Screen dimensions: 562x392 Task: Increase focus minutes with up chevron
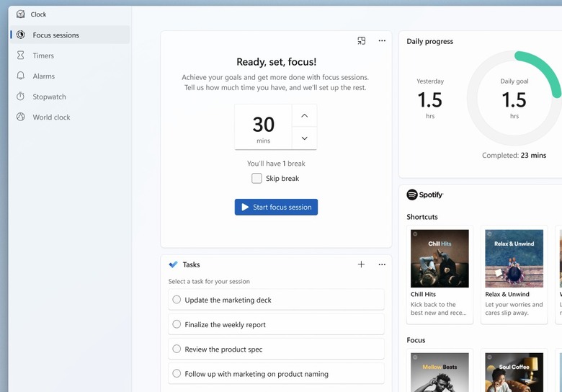click(x=304, y=116)
